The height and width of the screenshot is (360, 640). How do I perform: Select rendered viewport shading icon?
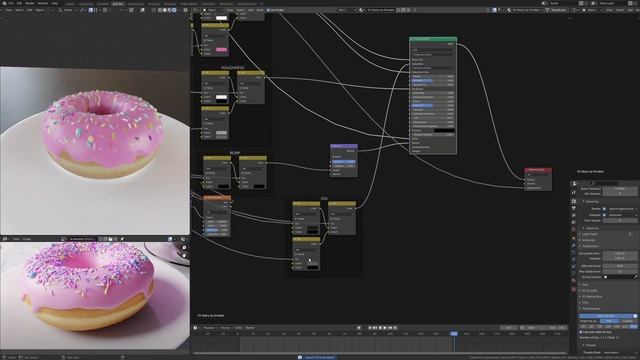(x=174, y=10)
